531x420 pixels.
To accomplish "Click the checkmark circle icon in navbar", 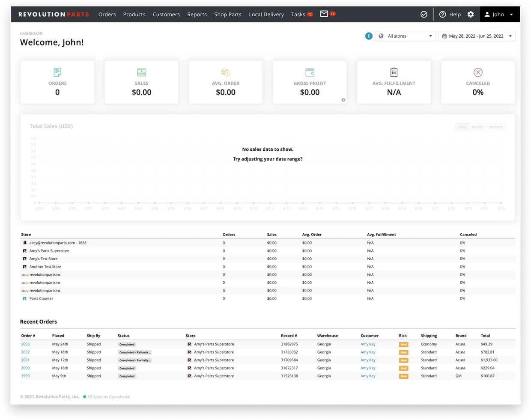I will pyautogui.click(x=424, y=15).
